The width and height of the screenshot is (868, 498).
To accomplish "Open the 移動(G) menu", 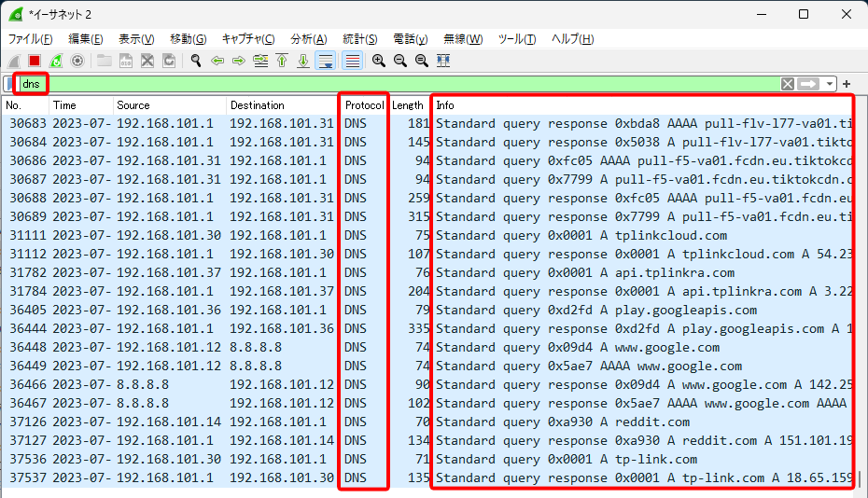I will tap(189, 39).
